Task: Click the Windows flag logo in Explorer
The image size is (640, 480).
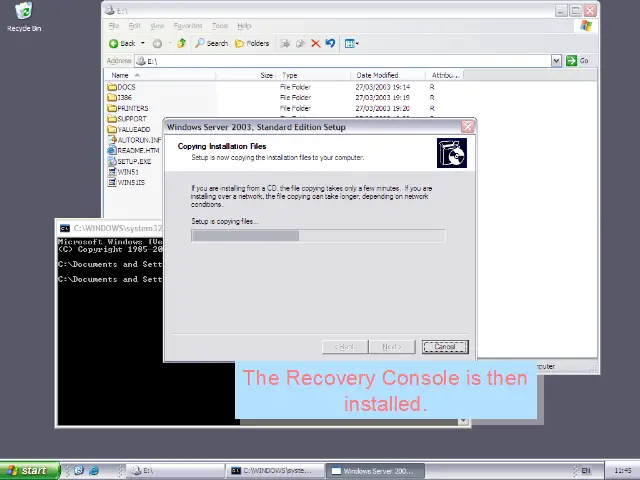Action: (x=586, y=26)
